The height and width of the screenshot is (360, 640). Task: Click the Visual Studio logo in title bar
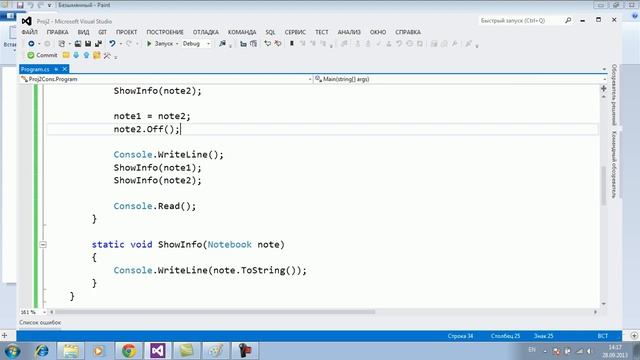click(x=27, y=21)
